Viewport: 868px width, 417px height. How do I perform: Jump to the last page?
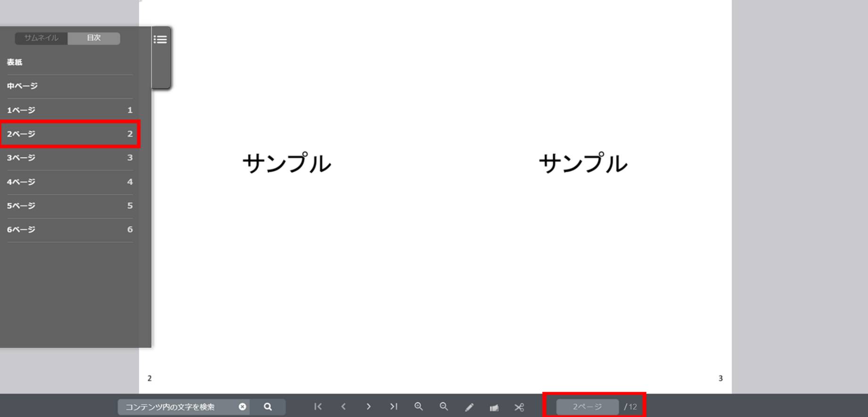pyautogui.click(x=393, y=406)
